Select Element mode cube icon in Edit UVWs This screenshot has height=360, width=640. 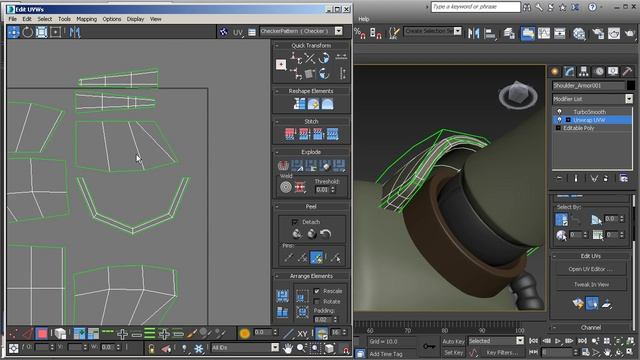(60, 333)
